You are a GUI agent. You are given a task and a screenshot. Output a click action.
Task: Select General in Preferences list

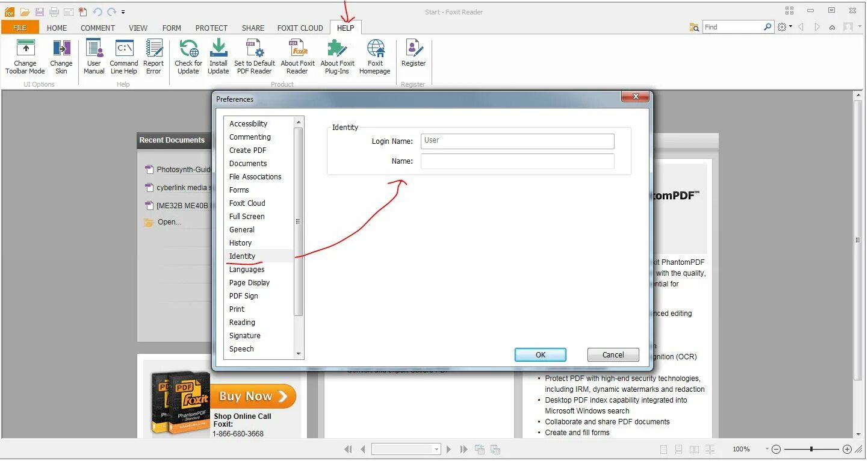pyautogui.click(x=242, y=230)
